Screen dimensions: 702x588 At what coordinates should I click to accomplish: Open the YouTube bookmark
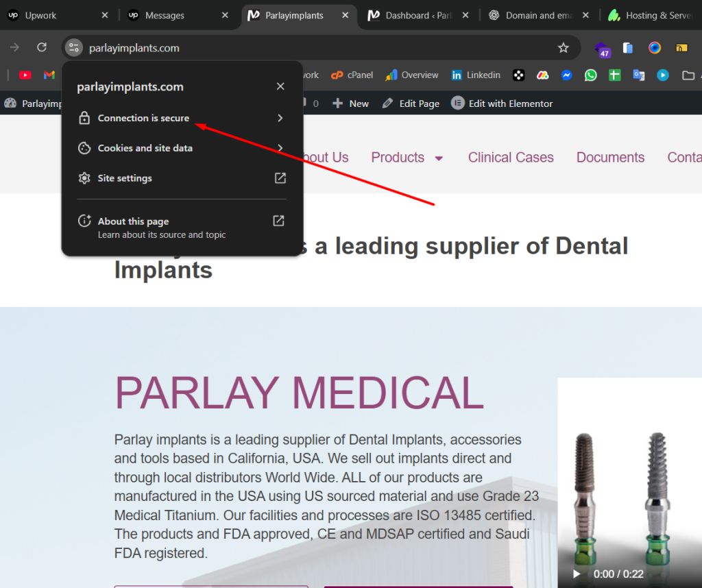(x=25, y=75)
